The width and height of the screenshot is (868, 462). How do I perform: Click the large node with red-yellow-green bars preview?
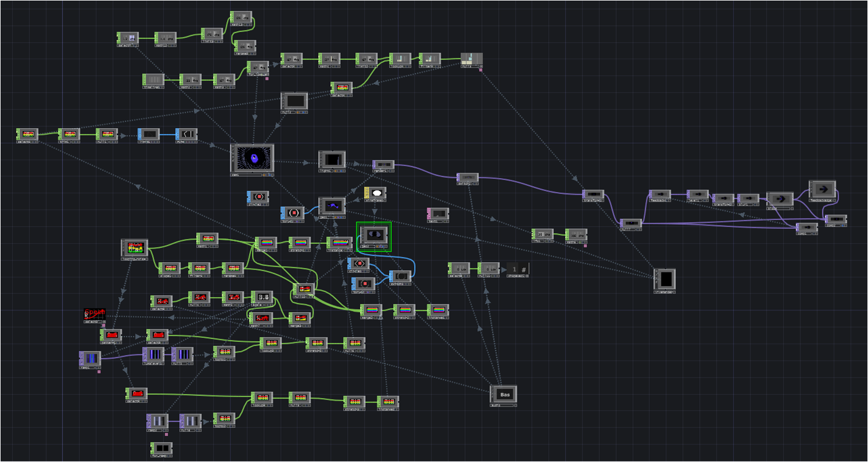pos(135,248)
